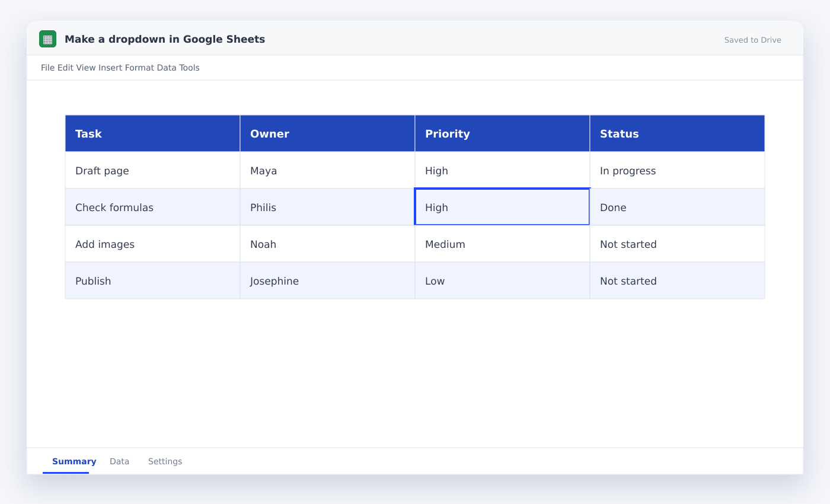This screenshot has height=504, width=830.
Task: Click the 'Saved to Drive' status text
Action: coord(752,40)
